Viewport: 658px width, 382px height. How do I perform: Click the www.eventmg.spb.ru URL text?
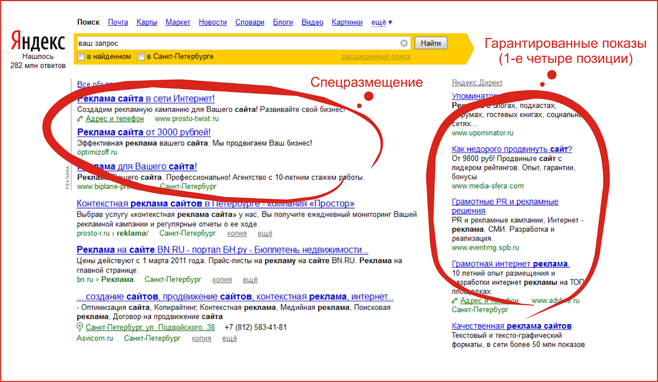(x=486, y=248)
